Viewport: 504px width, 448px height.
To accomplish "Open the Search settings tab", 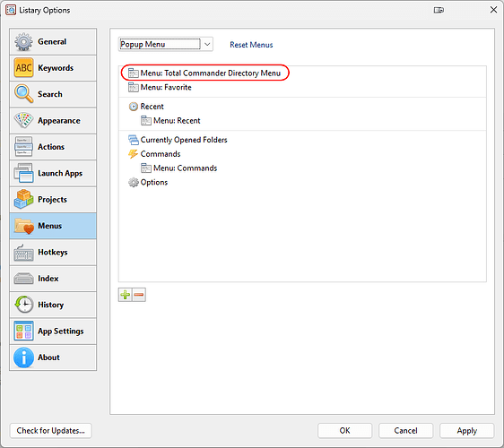I will point(53,94).
